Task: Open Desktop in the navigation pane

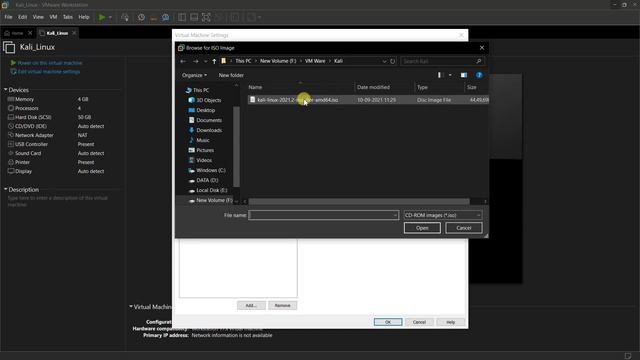Action: [202, 110]
